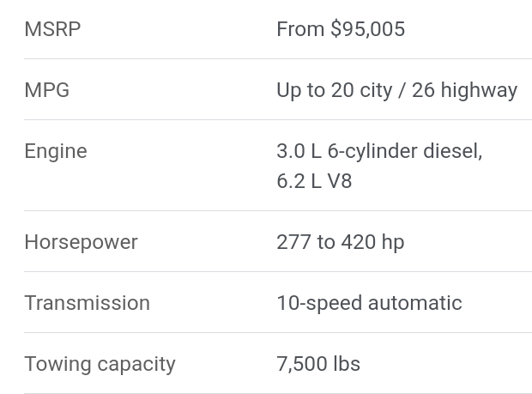Click the word "automatic" in the transmission row

[x=414, y=303]
